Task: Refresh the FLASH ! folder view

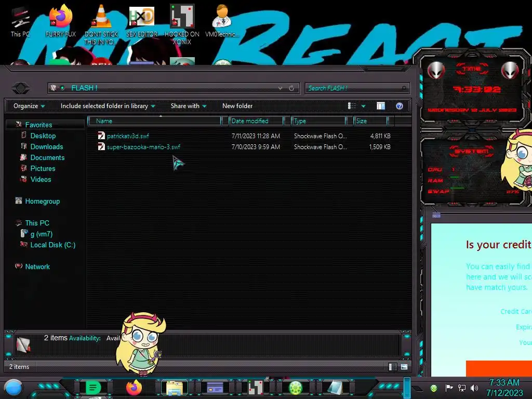Action: pyautogui.click(x=291, y=88)
